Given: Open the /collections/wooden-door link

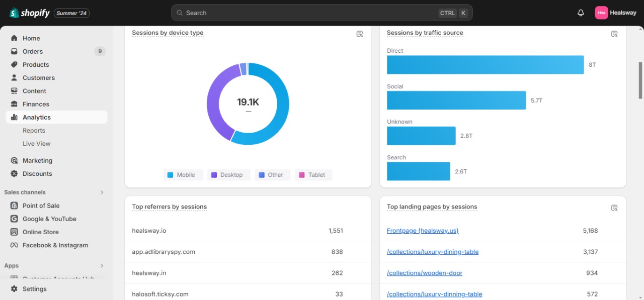Looking at the screenshot, I should click(x=424, y=273).
